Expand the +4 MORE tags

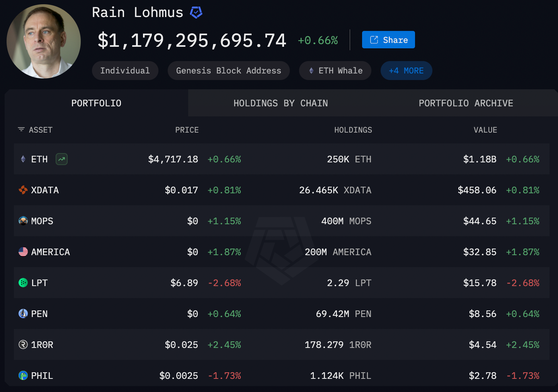(x=406, y=71)
